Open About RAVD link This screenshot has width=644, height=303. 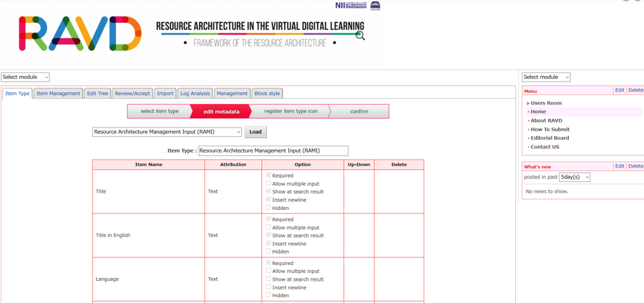pyautogui.click(x=546, y=121)
